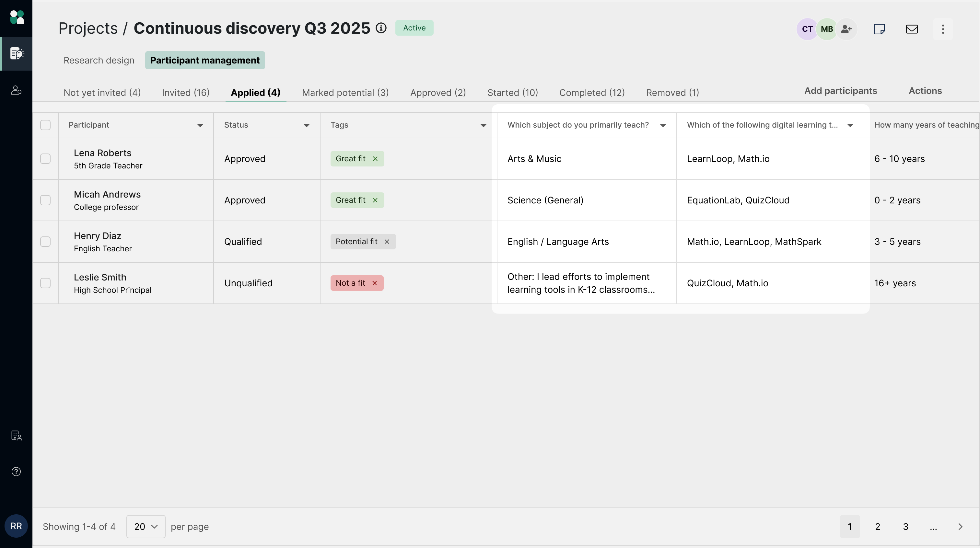The width and height of the screenshot is (980, 548).
Task: Click the RR user avatar
Action: pyautogui.click(x=16, y=526)
